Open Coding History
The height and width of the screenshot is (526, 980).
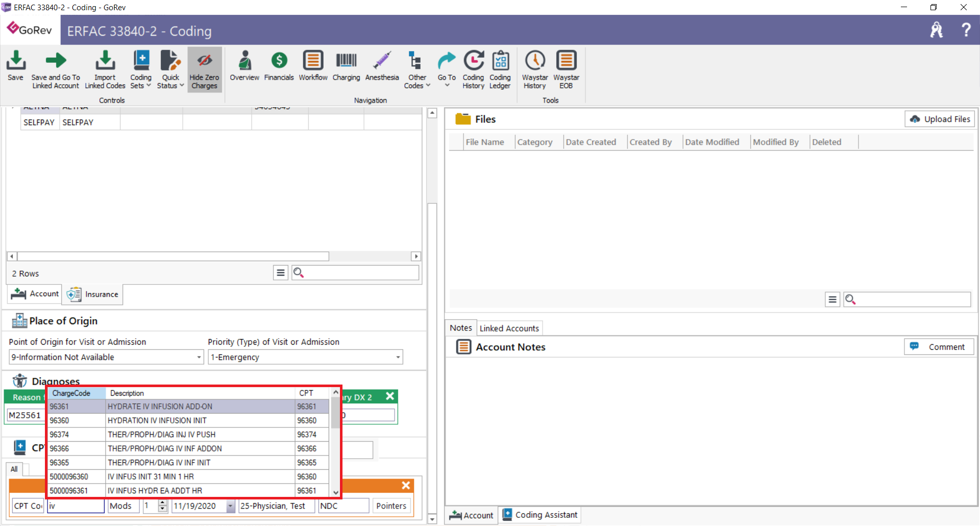[473, 69]
